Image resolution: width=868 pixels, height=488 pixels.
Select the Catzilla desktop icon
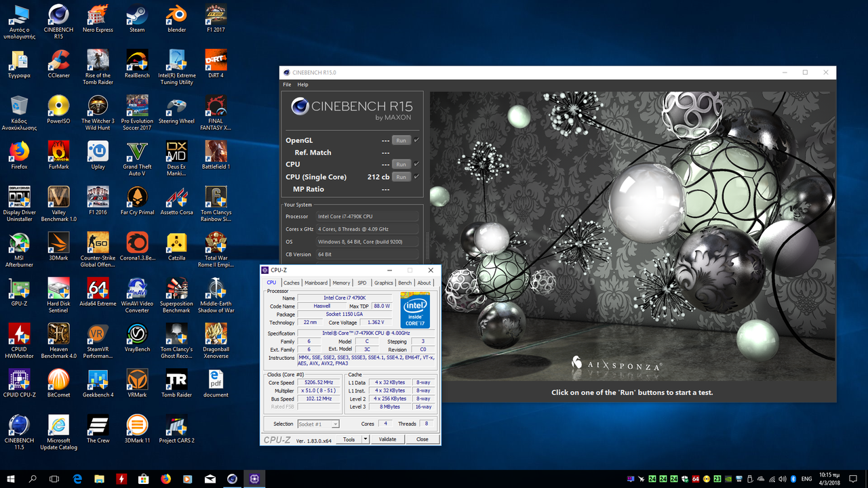[x=176, y=246]
